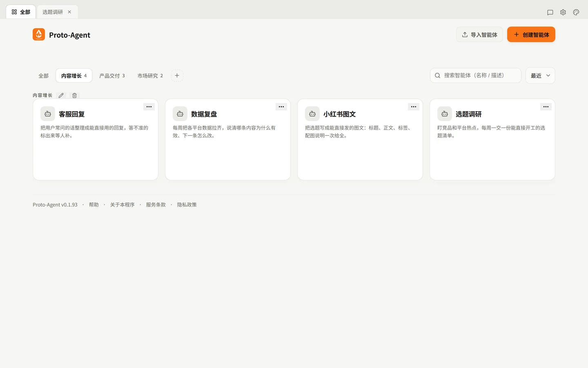The height and width of the screenshot is (368, 588).
Task: Open settings gear icon in title bar
Action: [563, 12]
